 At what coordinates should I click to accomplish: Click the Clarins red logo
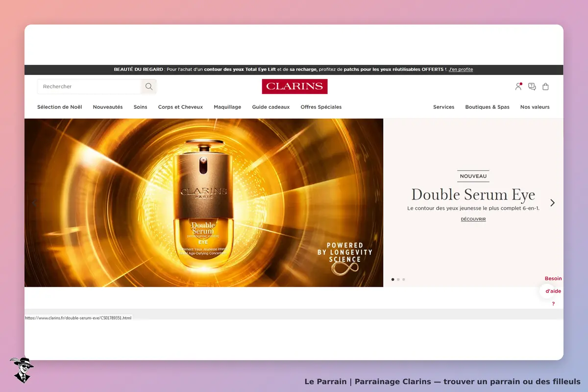pyautogui.click(x=294, y=86)
